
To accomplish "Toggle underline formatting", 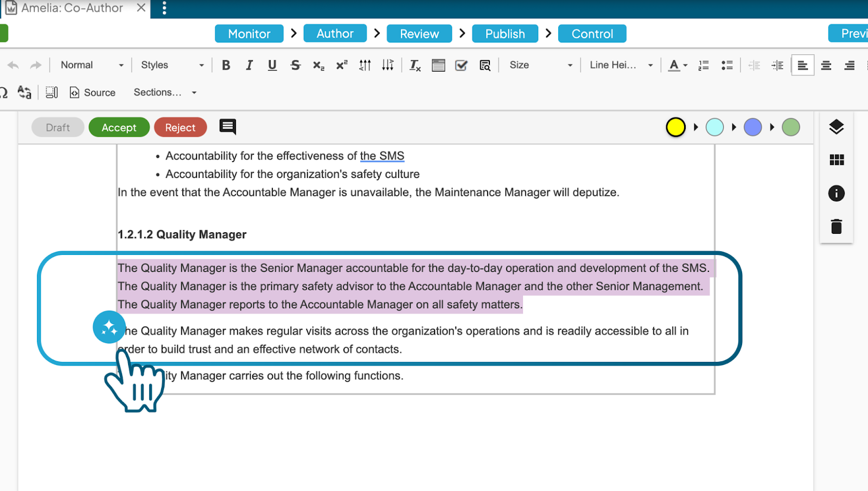I will point(272,65).
